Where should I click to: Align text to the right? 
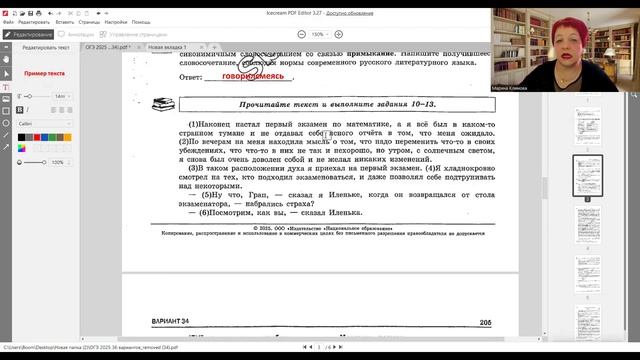[70, 110]
